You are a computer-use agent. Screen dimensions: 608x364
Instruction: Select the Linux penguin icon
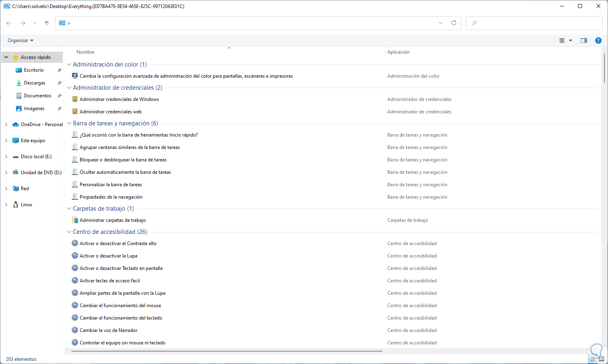(x=16, y=205)
